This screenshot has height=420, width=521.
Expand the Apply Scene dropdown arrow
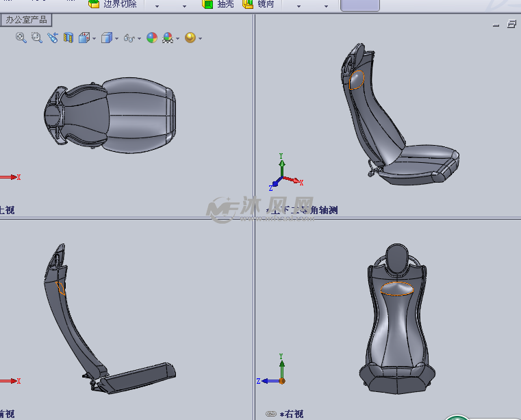pyautogui.click(x=177, y=38)
